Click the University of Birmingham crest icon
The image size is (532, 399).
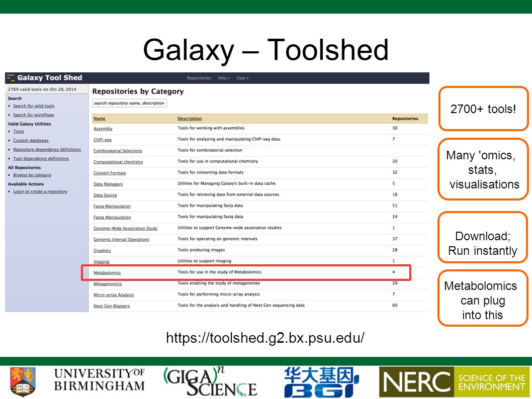(23, 381)
